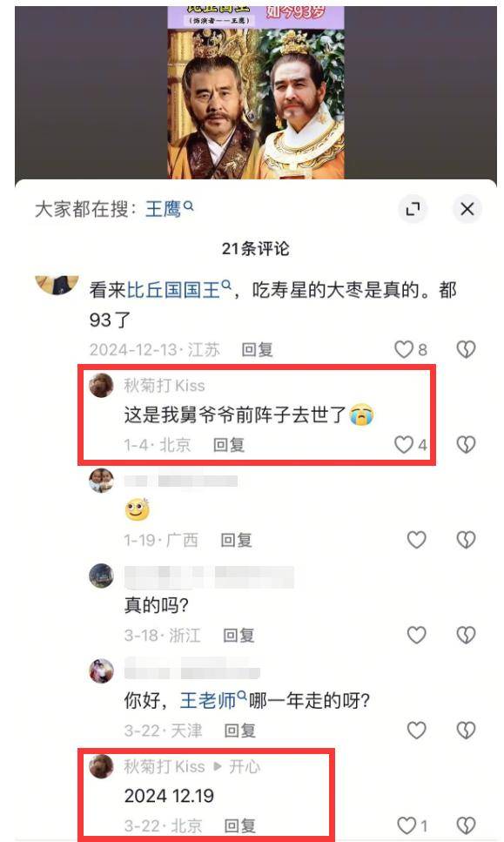The width and height of the screenshot is (504, 842).
Task: Reply to the 2024-12-13 江苏 comment
Action: tap(257, 349)
